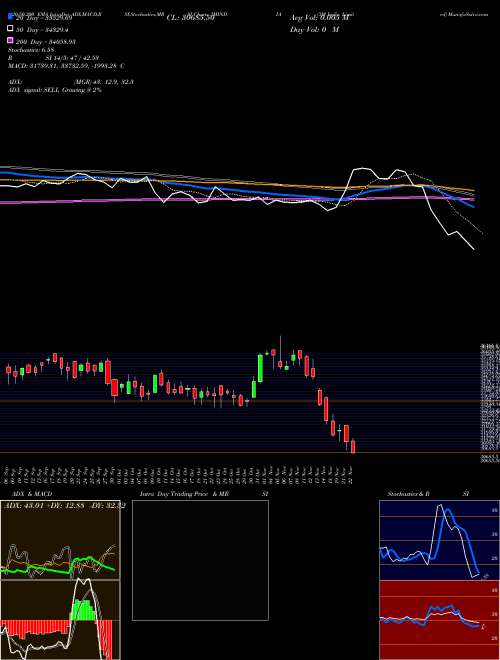Select the '200 Day = 34058.93' legend text

pyautogui.click(x=45, y=42)
